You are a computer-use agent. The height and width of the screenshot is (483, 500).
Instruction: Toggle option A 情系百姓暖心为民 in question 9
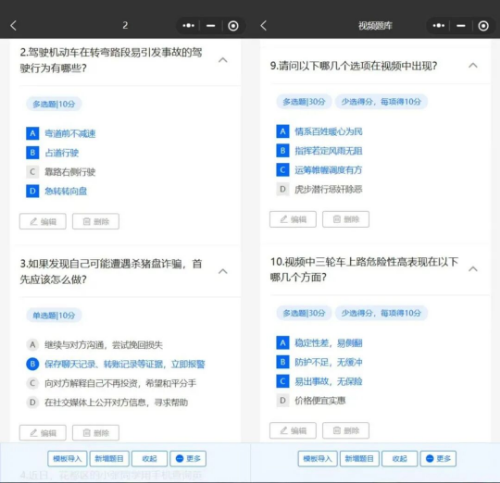pyautogui.click(x=283, y=131)
